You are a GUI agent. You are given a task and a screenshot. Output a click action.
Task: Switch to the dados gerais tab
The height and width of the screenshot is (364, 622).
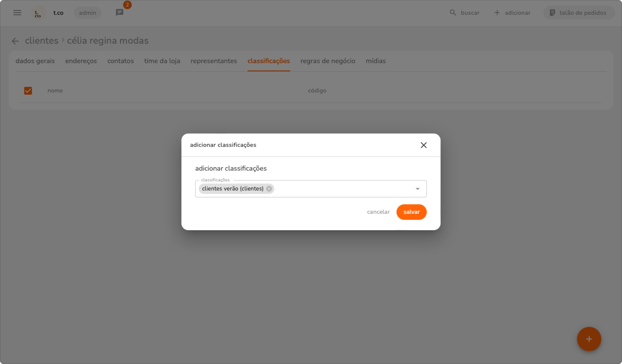click(35, 61)
